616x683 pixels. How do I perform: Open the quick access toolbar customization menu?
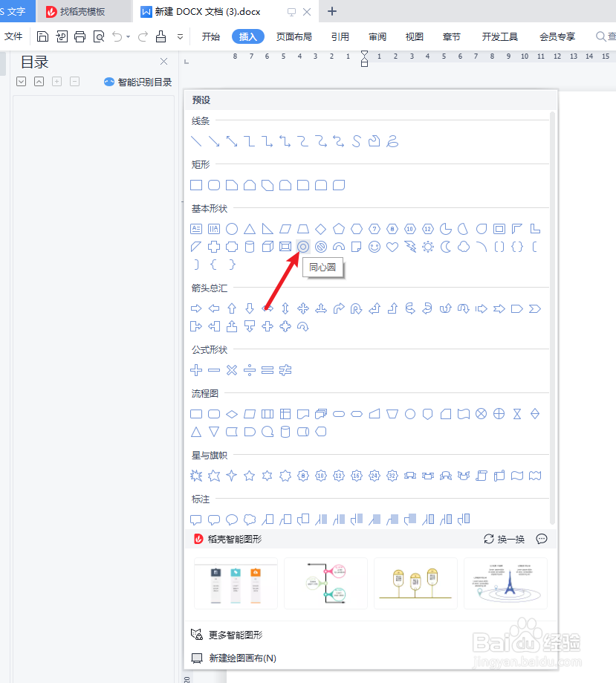click(180, 36)
